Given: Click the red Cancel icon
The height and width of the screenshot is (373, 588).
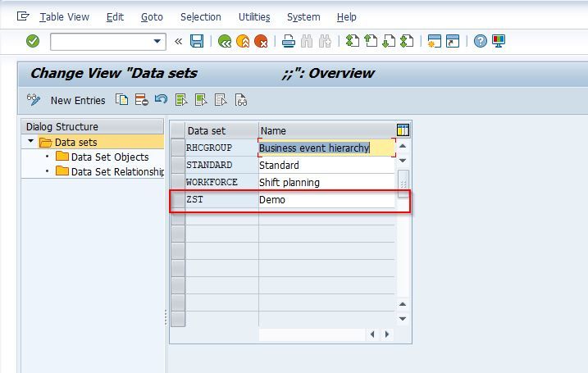Looking at the screenshot, I should (x=261, y=41).
